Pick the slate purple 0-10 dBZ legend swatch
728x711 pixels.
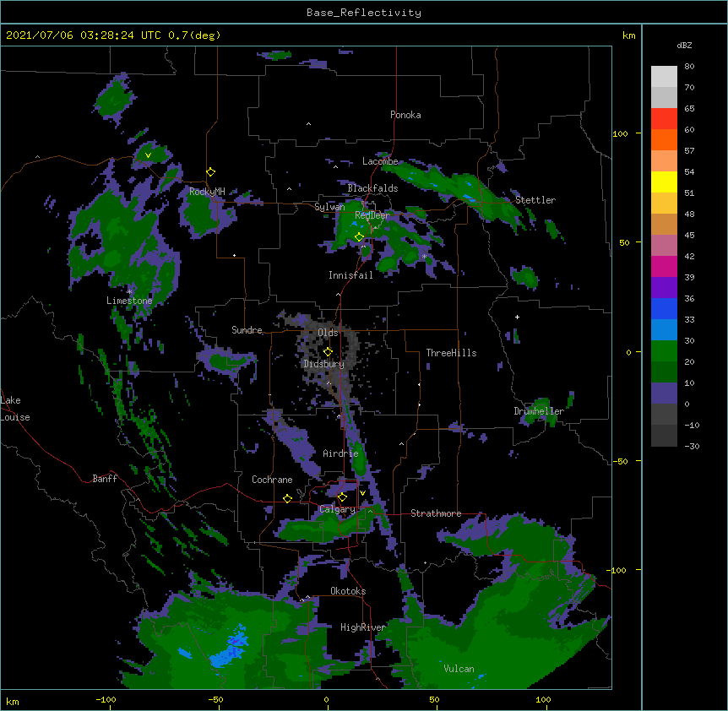664,393
